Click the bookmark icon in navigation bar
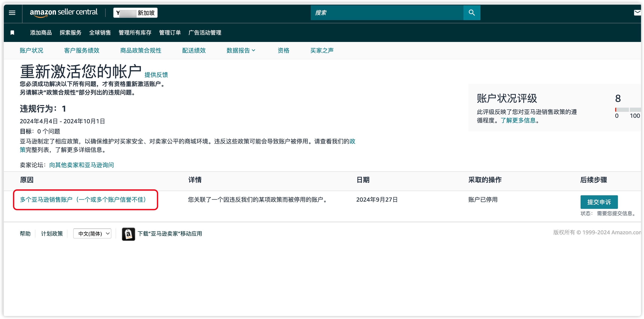This screenshot has width=644, height=319. tap(12, 32)
